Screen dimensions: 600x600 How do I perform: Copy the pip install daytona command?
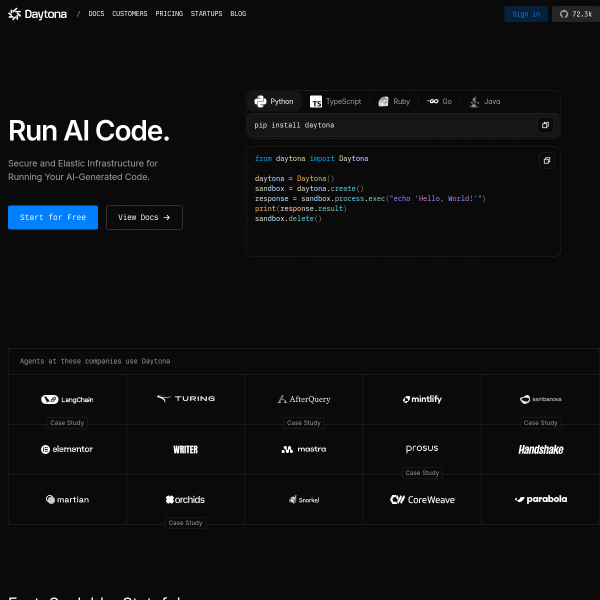(545, 125)
